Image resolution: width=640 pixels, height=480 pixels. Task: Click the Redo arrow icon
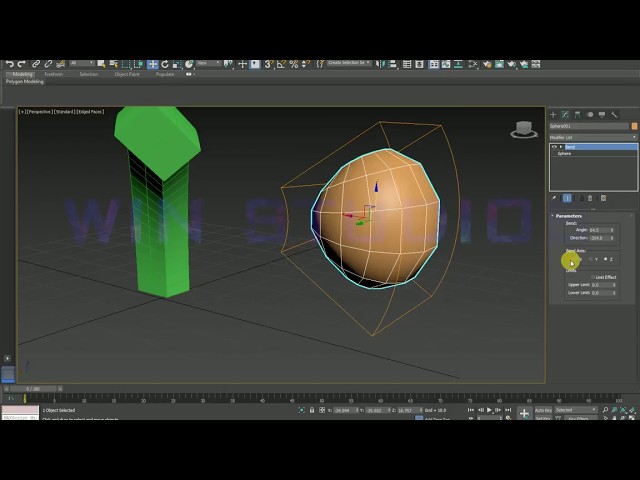[22, 64]
